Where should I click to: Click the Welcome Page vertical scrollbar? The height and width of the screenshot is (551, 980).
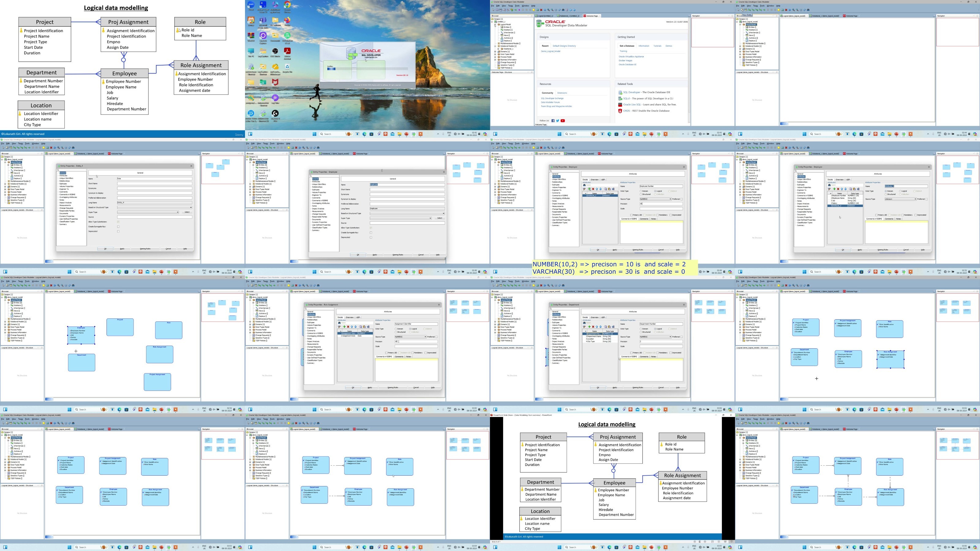point(689,70)
